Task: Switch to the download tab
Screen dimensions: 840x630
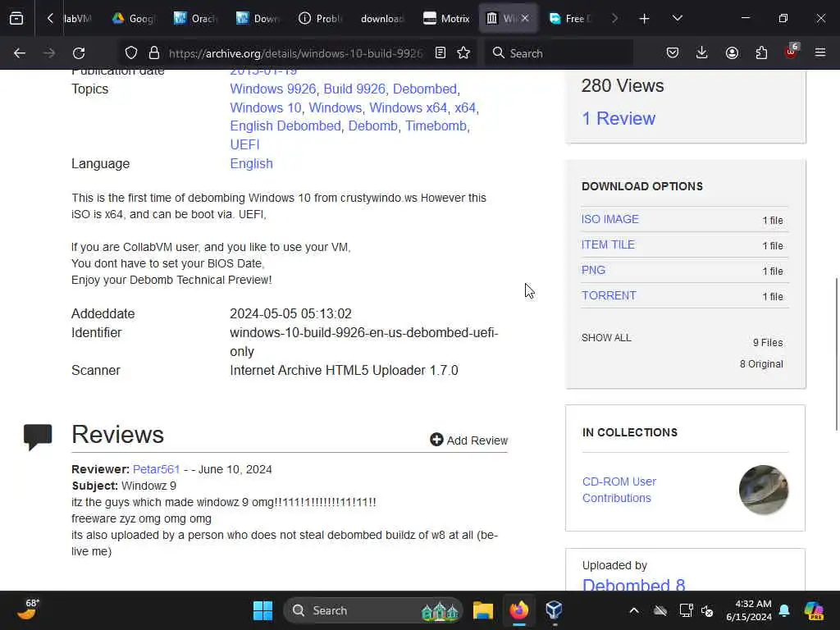Action: 382,19
